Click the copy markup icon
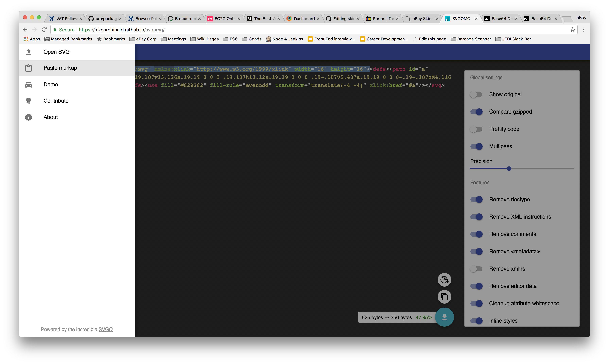 coord(444,297)
